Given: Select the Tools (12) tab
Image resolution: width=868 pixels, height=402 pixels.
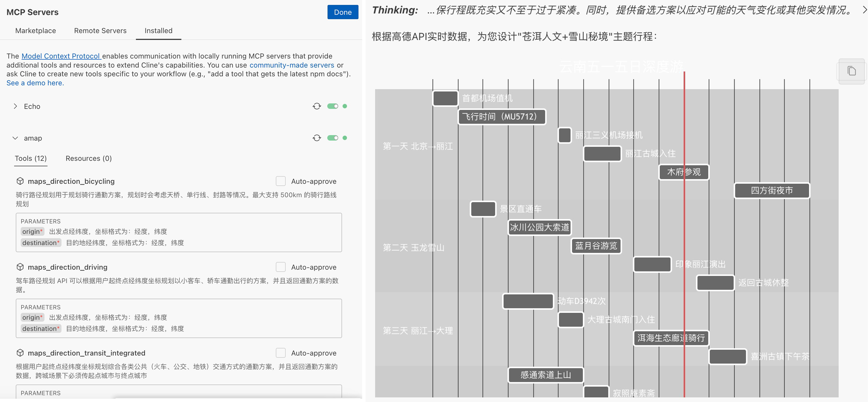Looking at the screenshot, I should [x=31, y=159].
